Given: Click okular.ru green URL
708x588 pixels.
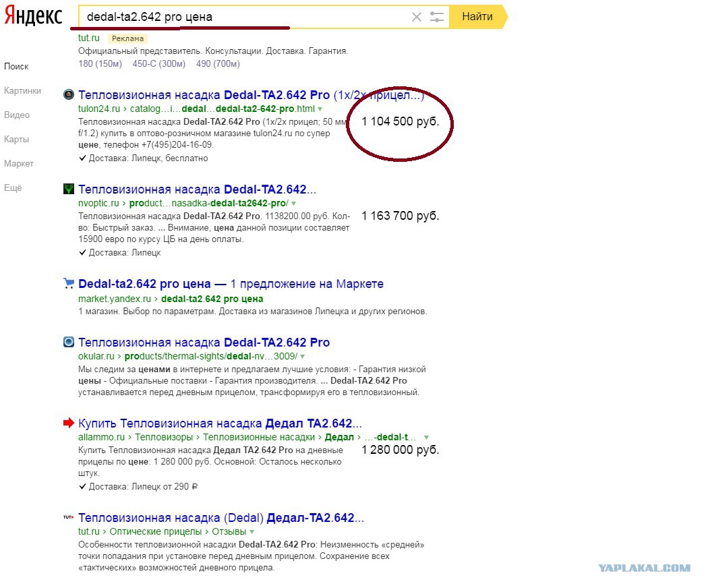Looking at the screenshot, I should click(188, 356).
